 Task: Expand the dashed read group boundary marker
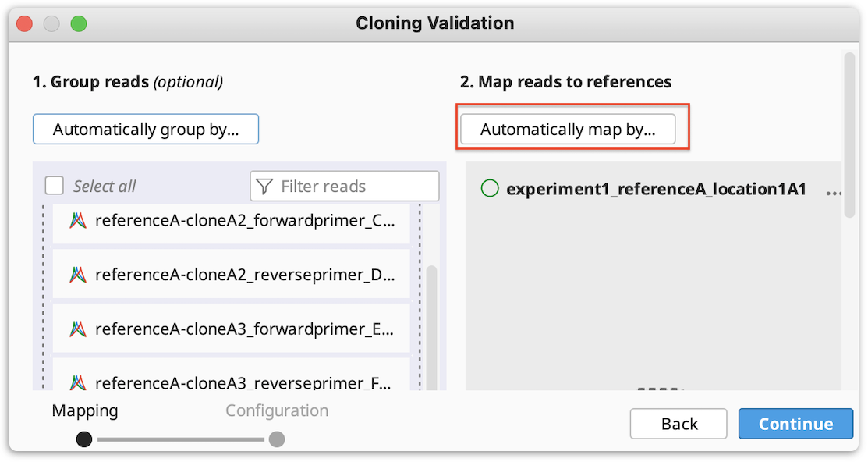pos(41,297)
